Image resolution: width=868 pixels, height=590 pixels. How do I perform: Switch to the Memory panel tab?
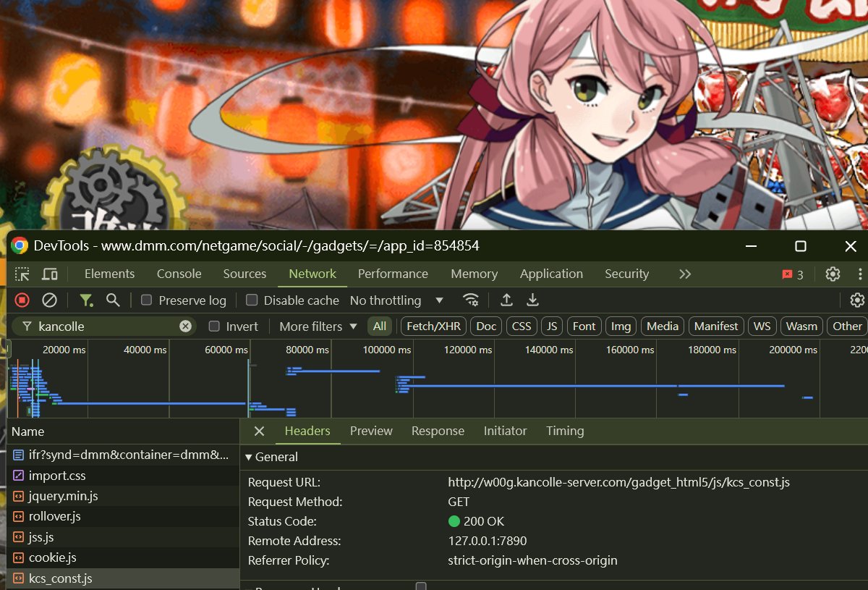tap(474, 274)
